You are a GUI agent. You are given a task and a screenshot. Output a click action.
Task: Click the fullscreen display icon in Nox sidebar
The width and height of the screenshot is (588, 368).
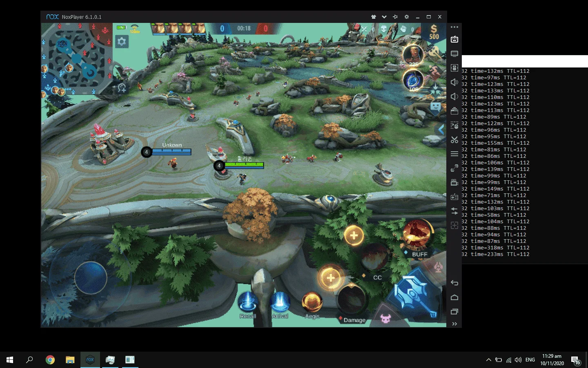454,54
